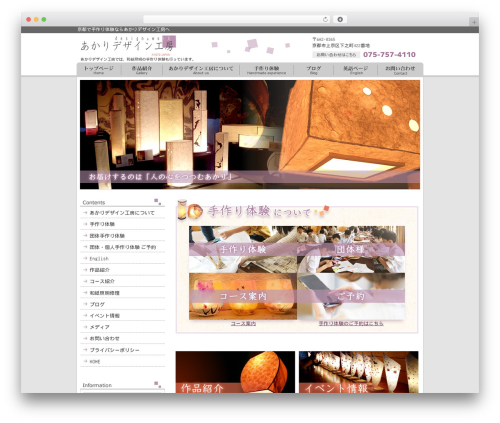The width and height of the screenshot is (500, 423).
Task: Open the 手作り体験 Handmade experience nav tab
Action: 266,70
